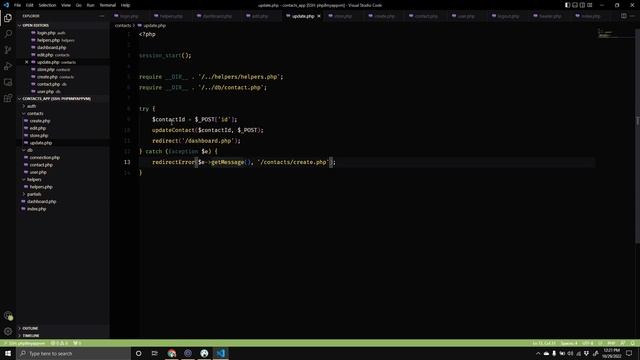Image resolution: width=640 pixels, height=360 pixels.
Task: Open Cortana circle on the taskbar
Action: click(138, 353)
